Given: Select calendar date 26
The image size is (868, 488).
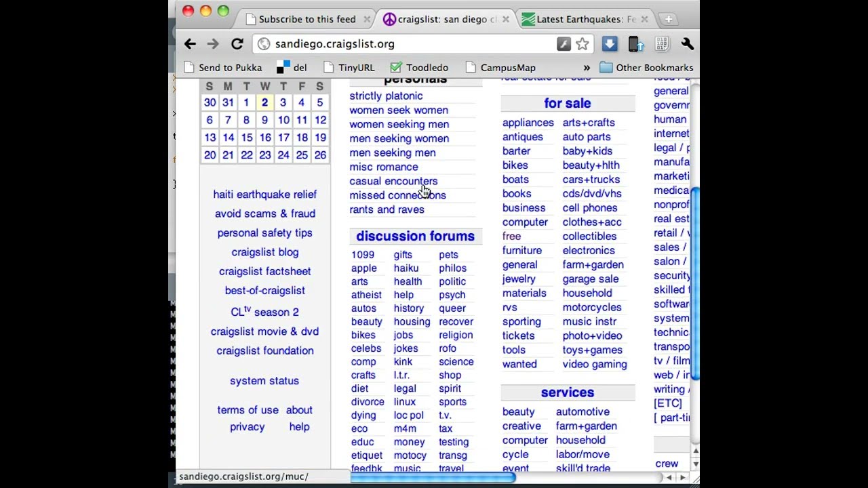Looking at the screenshot, I should coord(320,155).
